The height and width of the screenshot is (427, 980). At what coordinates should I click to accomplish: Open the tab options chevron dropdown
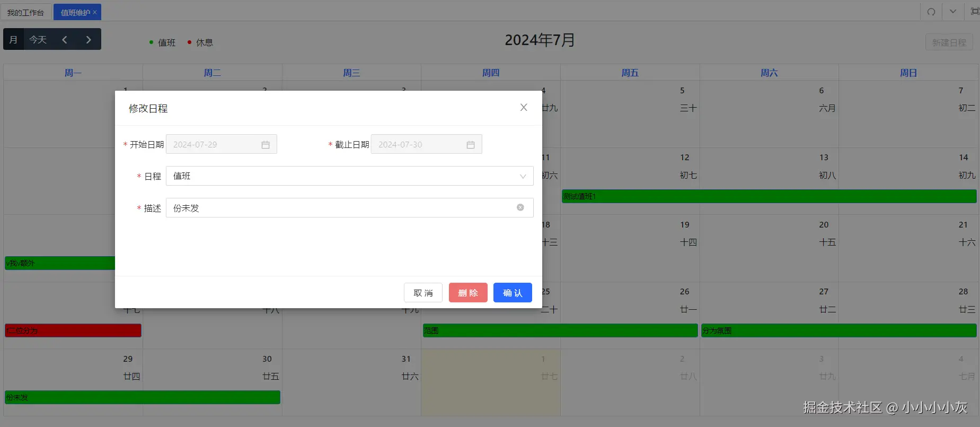953,12
